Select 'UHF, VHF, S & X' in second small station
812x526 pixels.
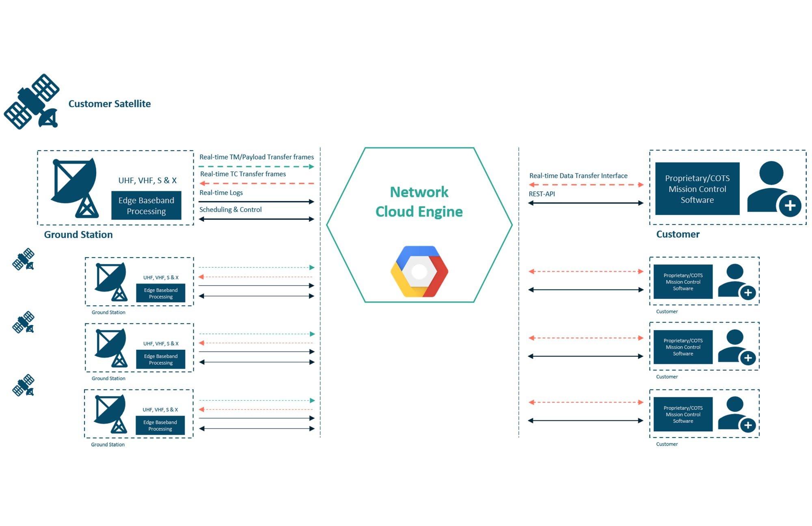point(161,344)
